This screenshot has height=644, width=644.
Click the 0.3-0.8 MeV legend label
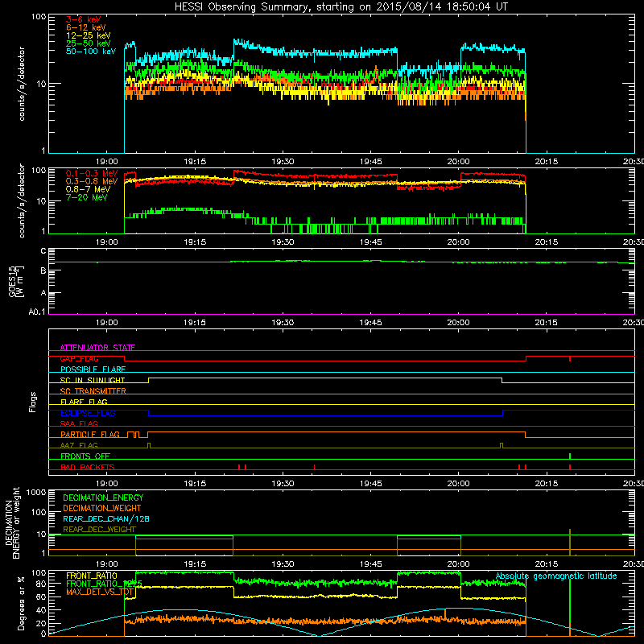[92, 181]
